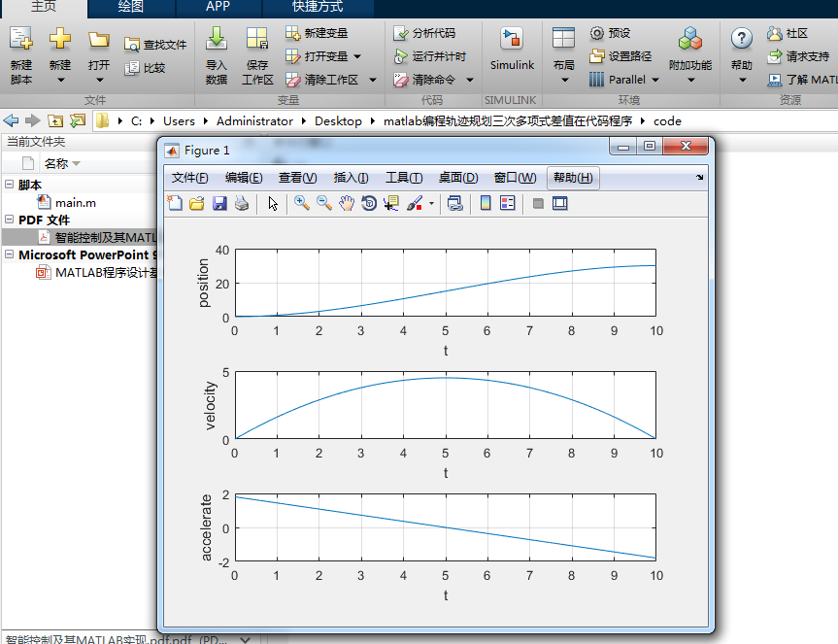Open Community (社区) link

787,33
